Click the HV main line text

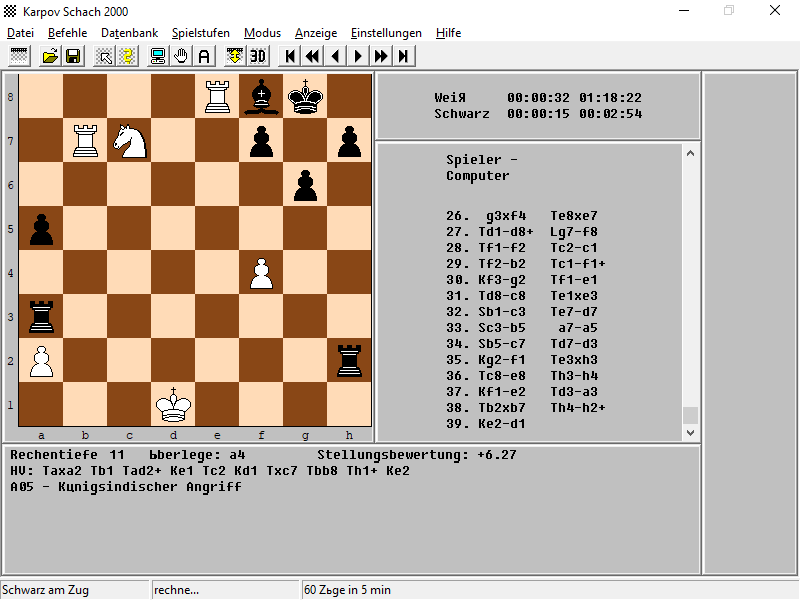210,470
